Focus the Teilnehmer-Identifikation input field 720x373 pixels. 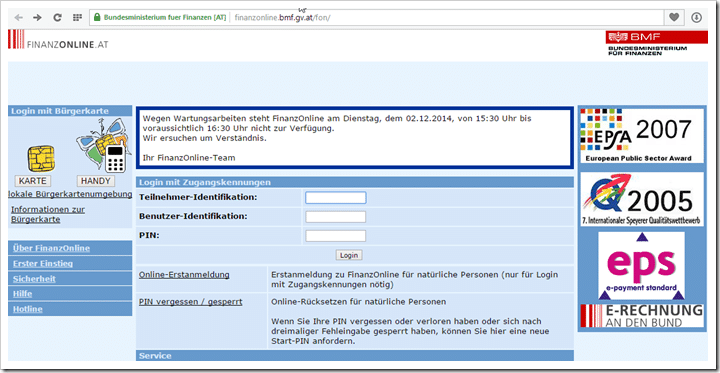pos(336,198)
